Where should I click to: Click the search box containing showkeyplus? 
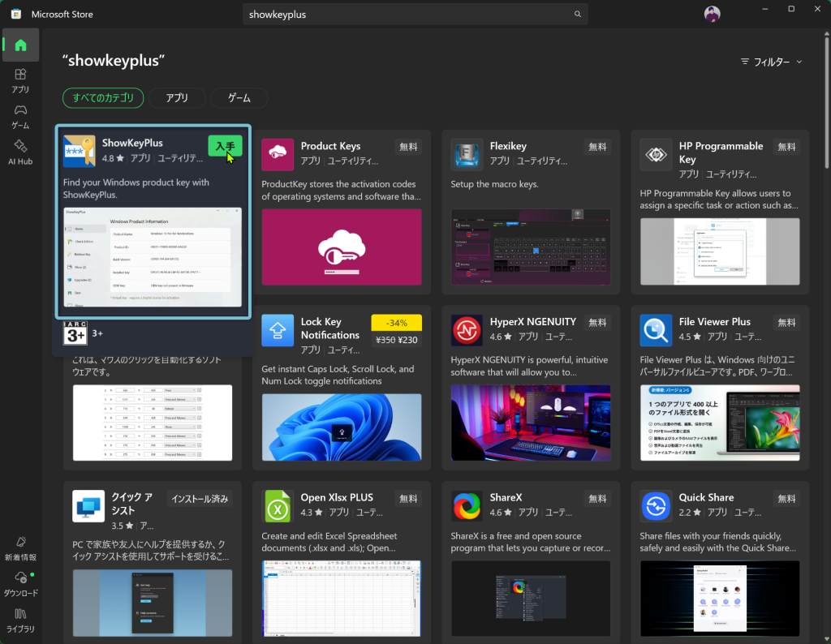(415, 15)
